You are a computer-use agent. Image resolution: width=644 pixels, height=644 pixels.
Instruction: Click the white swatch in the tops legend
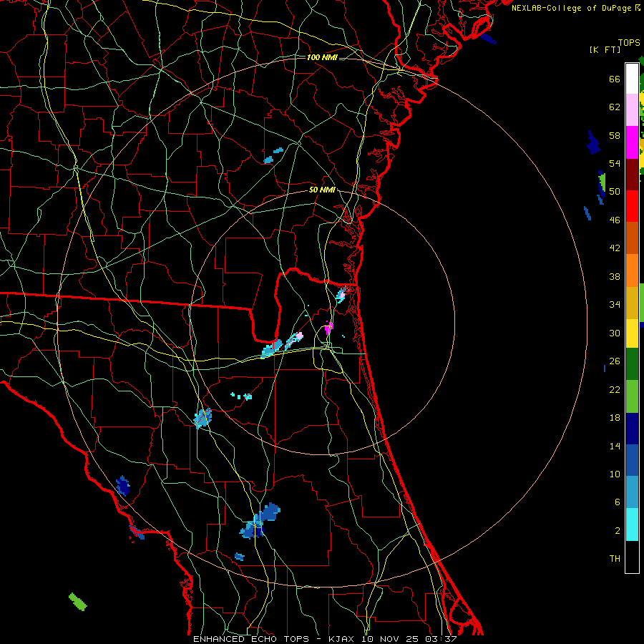[632, 79]
